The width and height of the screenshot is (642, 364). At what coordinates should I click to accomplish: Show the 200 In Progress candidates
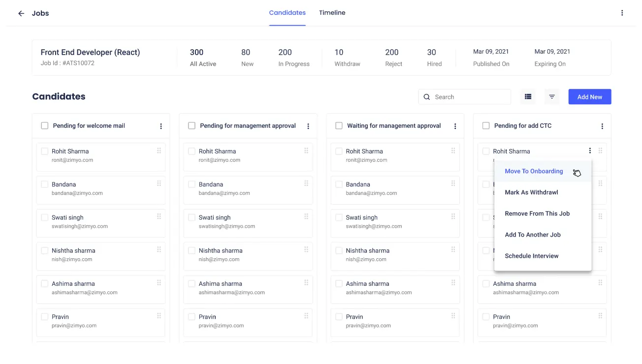point(294,58)
